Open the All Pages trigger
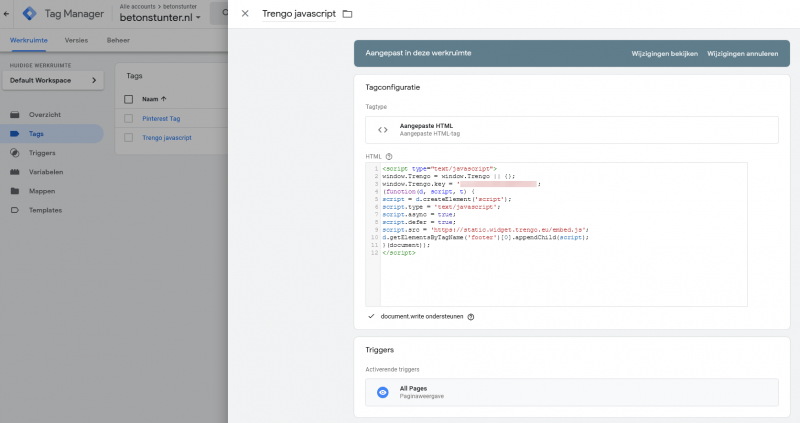Screen dimensions: 800x423 pyautogui.click(x=572, y=392)
